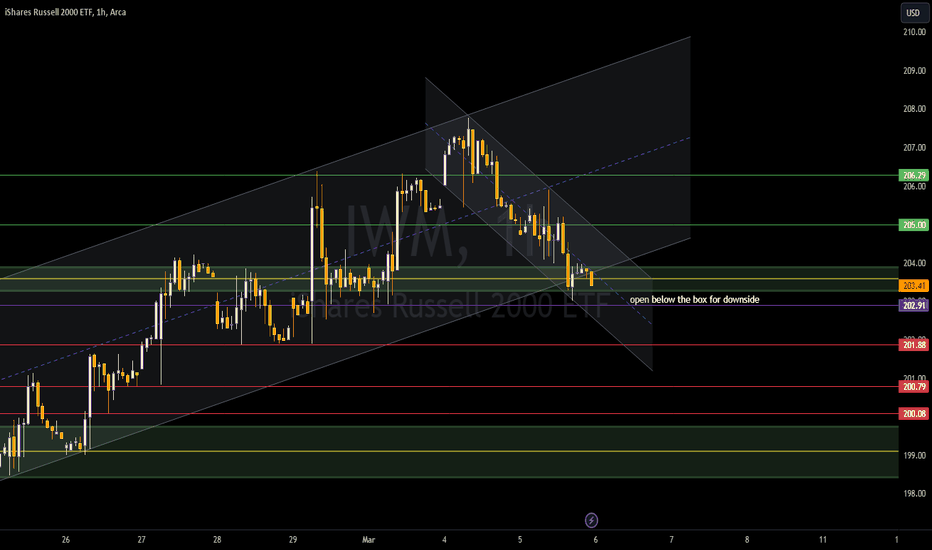Select the 200.79 red price label
932x550 pixels.
(x=914, y=386)
